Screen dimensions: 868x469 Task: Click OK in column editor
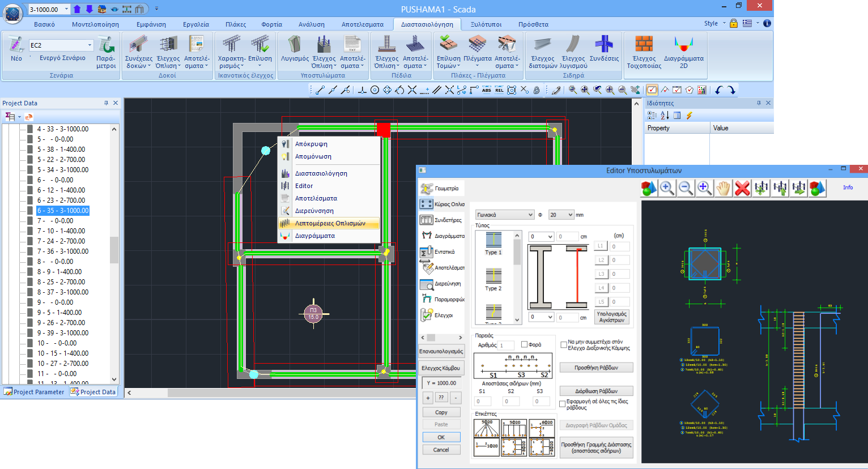(441, 437)
